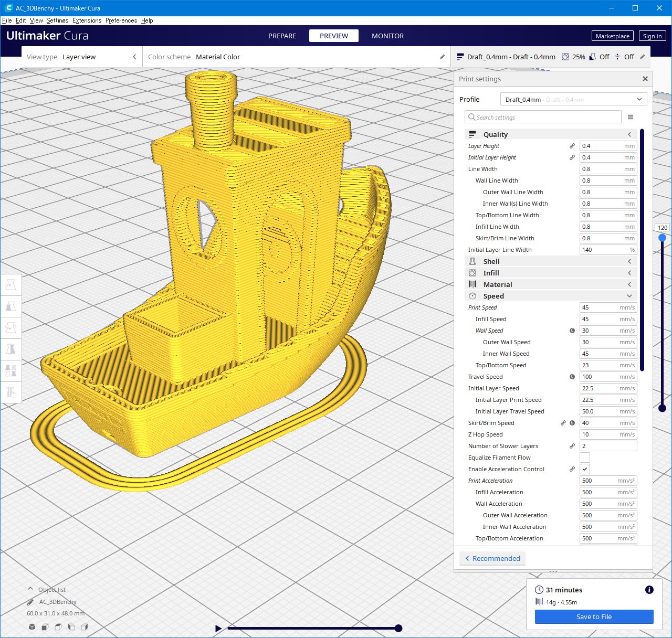This screenshot has width=672, height=638.
Task: Click the top handle of layer slider
Action: point(663,238)
